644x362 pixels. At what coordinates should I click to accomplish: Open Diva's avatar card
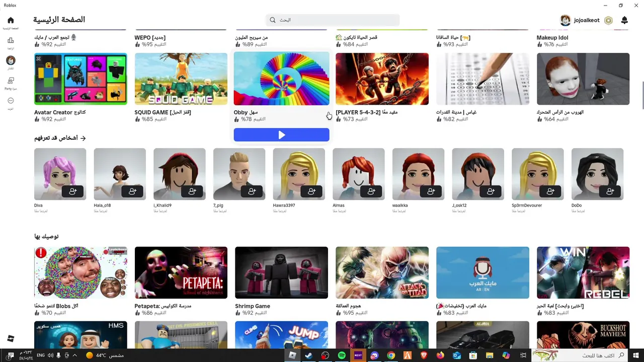[60, 174]
